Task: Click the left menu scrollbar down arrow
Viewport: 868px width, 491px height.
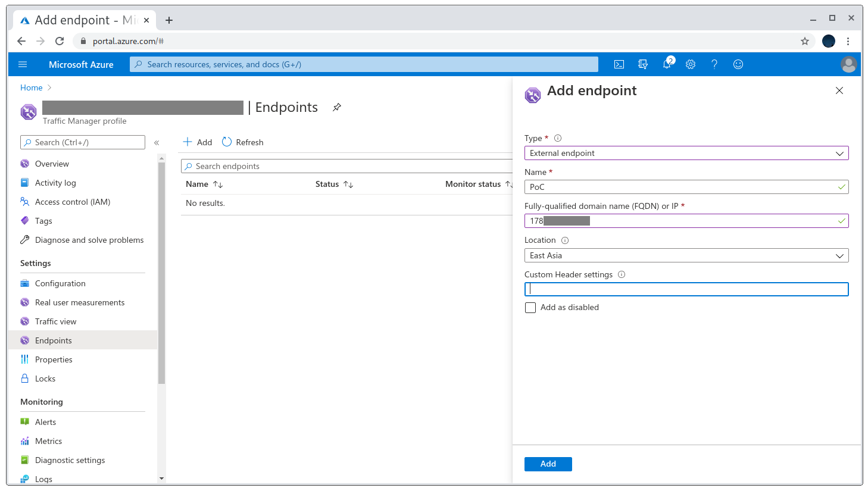Action: point(161,478)
